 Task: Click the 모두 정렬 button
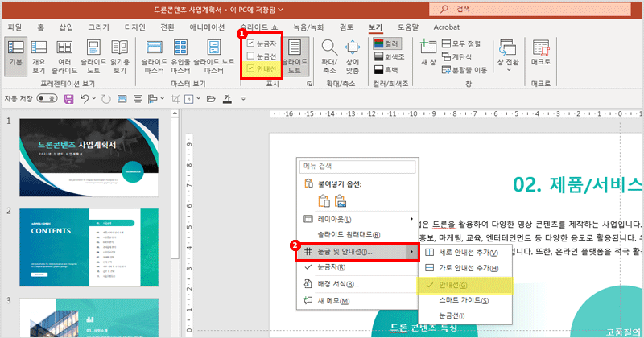(x=460, y=43)
